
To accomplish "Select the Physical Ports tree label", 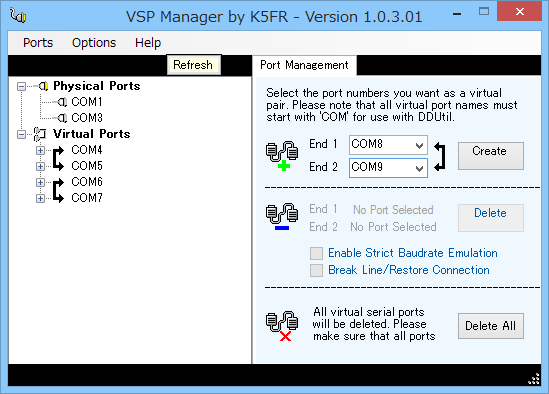I will pyautogui.click(x=97, y=86).
